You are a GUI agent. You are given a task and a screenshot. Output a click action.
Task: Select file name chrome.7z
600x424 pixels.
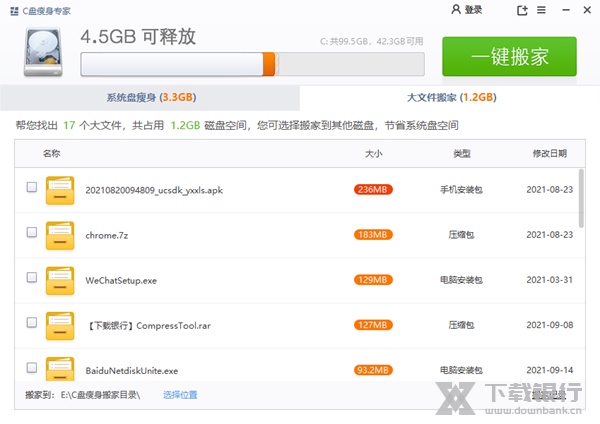click(107, 235)
